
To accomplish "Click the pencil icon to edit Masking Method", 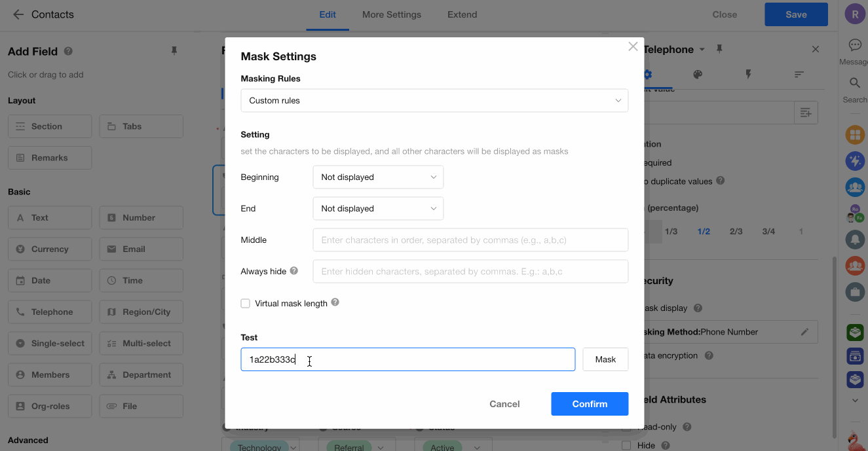I will [x=805, y=332].
